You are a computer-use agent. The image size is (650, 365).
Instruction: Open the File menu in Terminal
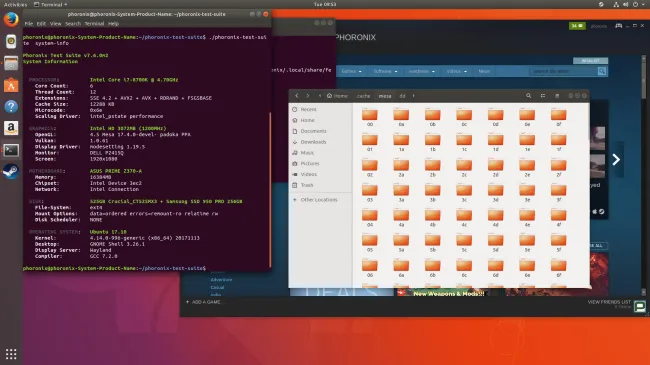click(29, 24)
